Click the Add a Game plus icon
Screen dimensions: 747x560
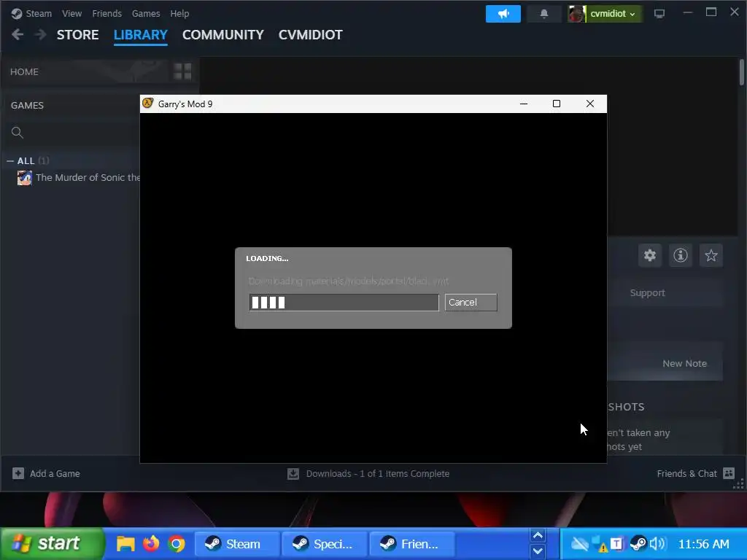click(18, 473)
